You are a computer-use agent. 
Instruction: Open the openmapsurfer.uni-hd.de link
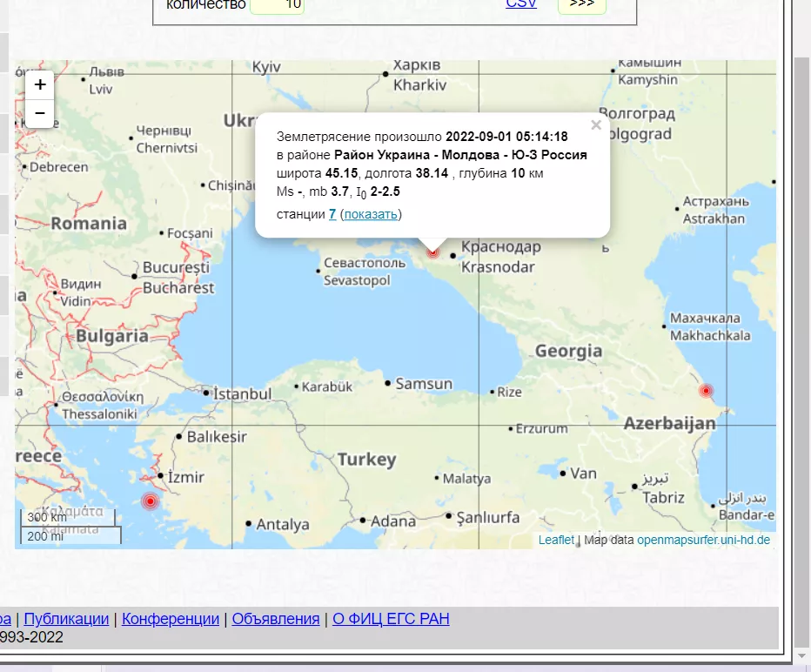pos(703,540)
